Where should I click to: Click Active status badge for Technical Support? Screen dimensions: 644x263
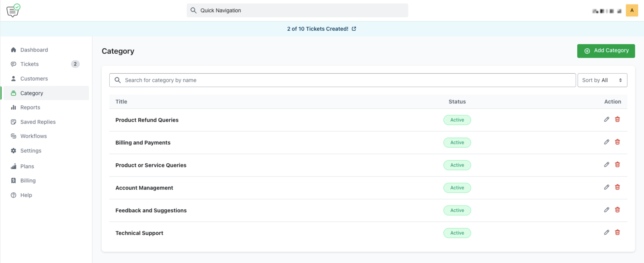tap(457, 233)
